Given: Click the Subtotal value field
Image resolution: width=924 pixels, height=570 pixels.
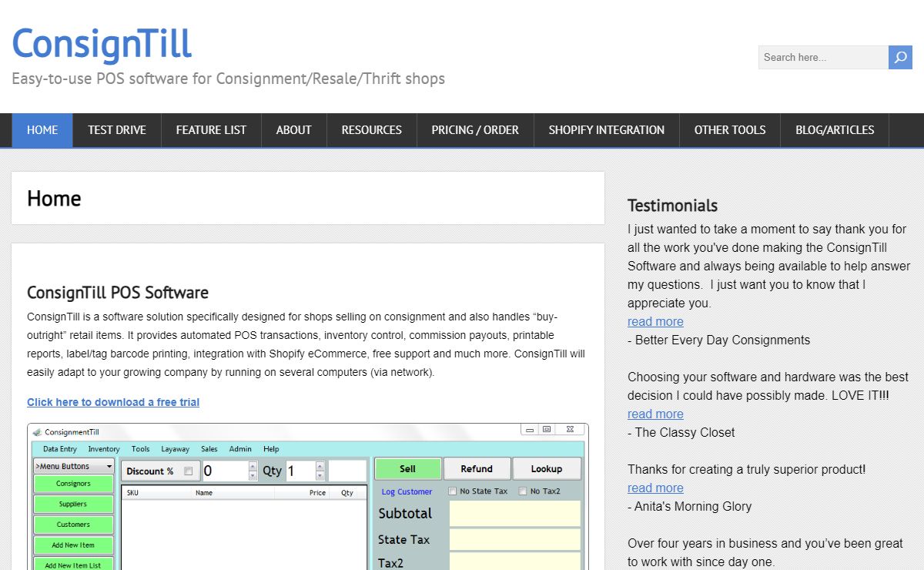Looking at the screenshot, I should click(515, 513).
